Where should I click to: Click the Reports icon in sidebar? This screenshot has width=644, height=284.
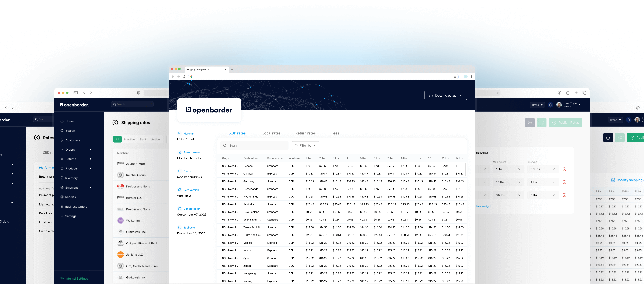[62, 197]
